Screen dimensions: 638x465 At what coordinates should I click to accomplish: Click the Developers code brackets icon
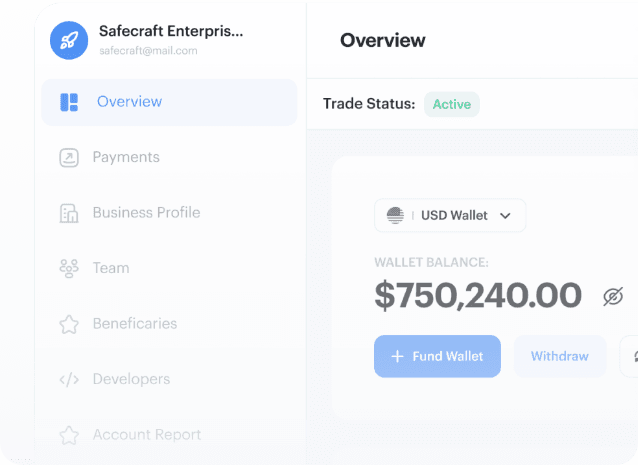point(69,380)
